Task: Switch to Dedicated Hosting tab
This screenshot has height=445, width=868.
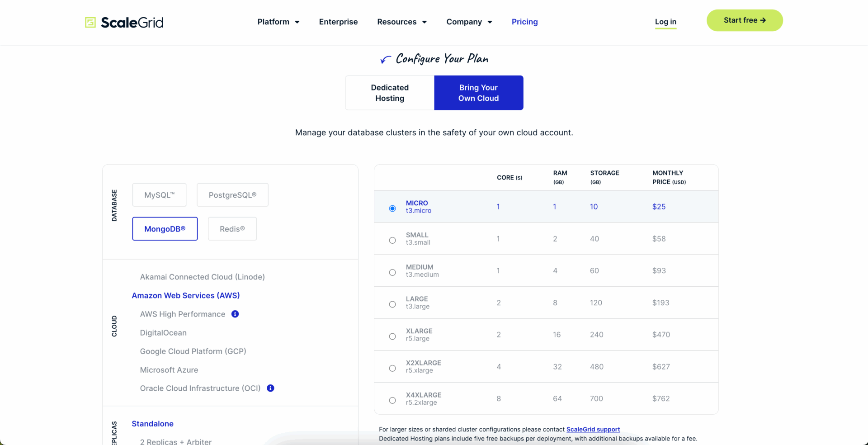Action: pyautogui.click(x=390, y=93)
